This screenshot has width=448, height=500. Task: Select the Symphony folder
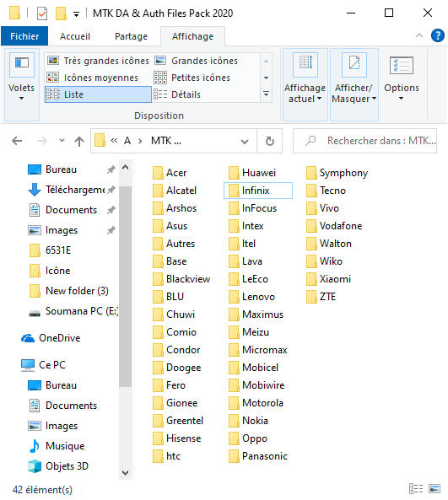point(337,173)
